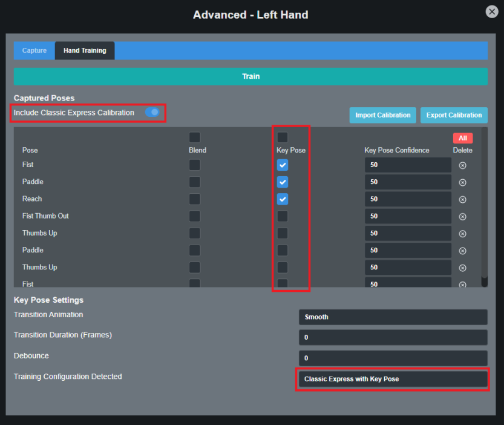Open the Transition Animation Smooth dropdown
The height and width of the screenshot is (425, 504).
(393, 317)
